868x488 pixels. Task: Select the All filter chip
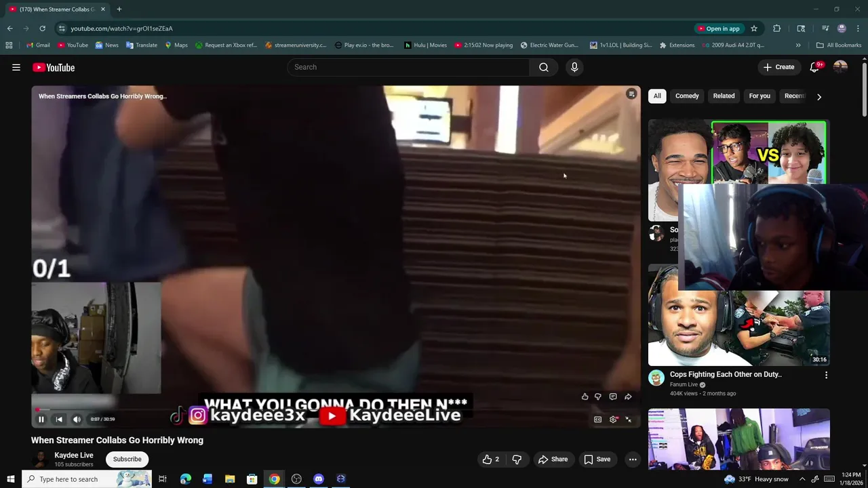coord(657,96)
